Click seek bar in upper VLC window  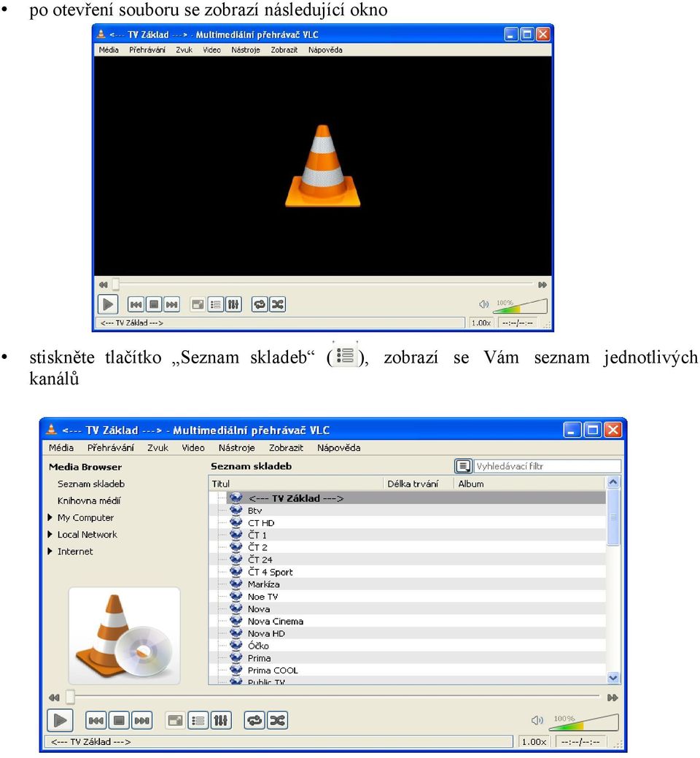[x=322, y=285]
